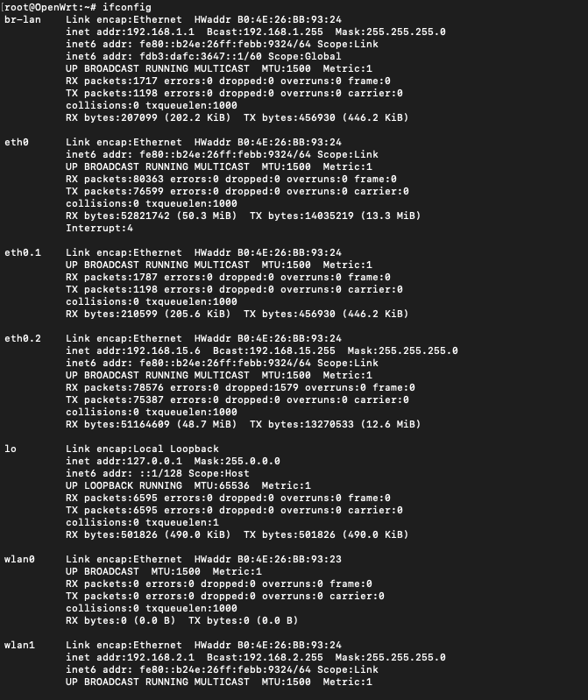Click the MTU:65536 value
This screenshot has width=588, height=700.
[x=222, y=485]
